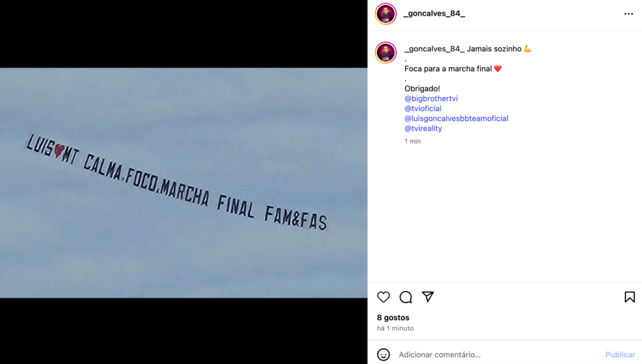Click the há 1 minuto timestamp
642x364 pixels.
click(395, 328)
